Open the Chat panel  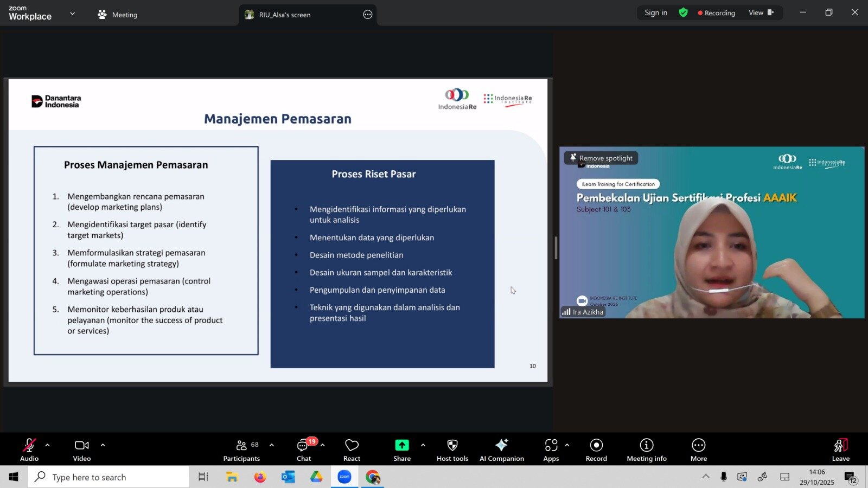(x=304, y=450)
